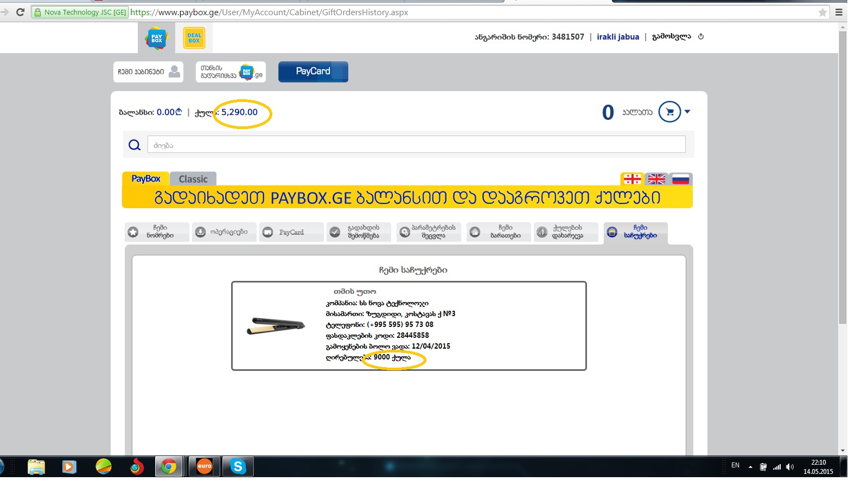The width and height of the screenshot is (868, 488).
Task: Open the irakli jabua profile link
Action: pos(618,37)
